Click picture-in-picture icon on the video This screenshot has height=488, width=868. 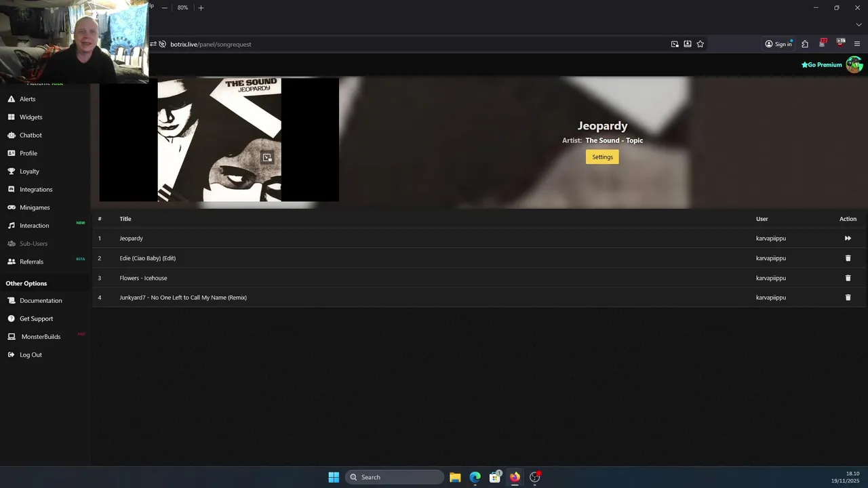(x=267, y=157)
